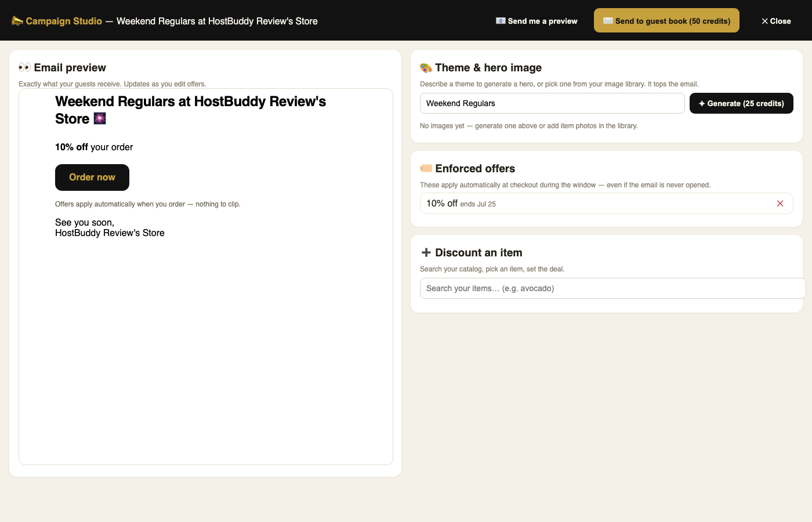Click the Campaign Studio title
The image size is (812, 522).
(x=64, y=21)
